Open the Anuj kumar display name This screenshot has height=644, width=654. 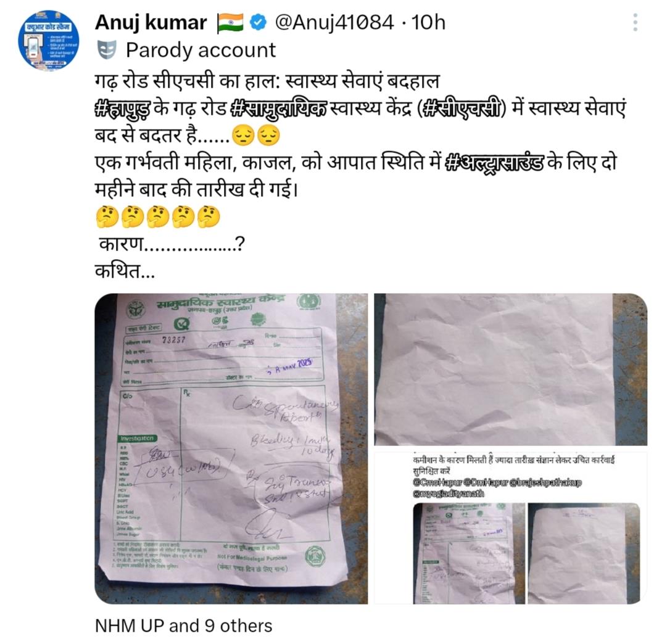tap(151, 22)
